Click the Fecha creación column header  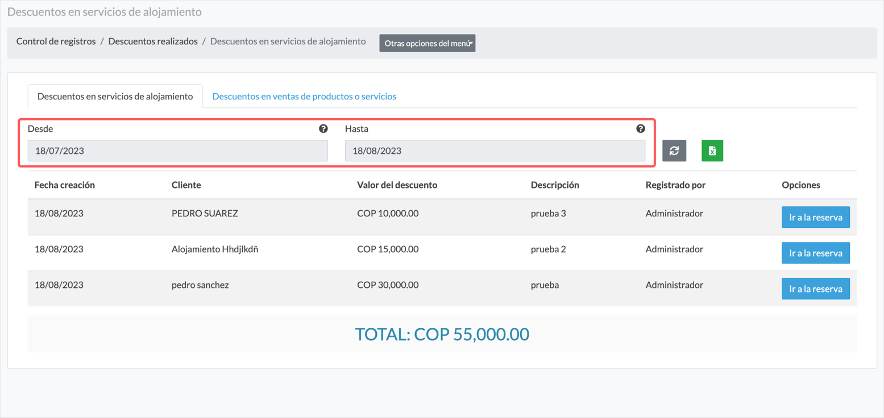64,185
